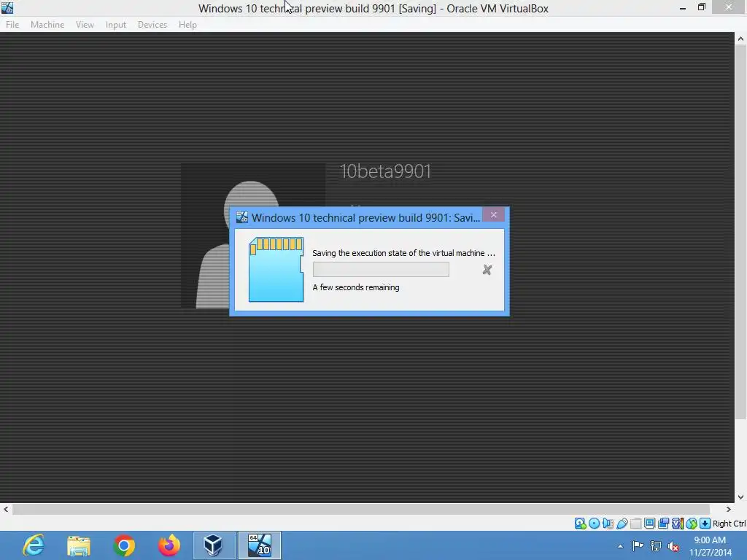Launch Firefox from taskbar
The width and height of the screenshot is (747, 560).
tap(169, 545)
